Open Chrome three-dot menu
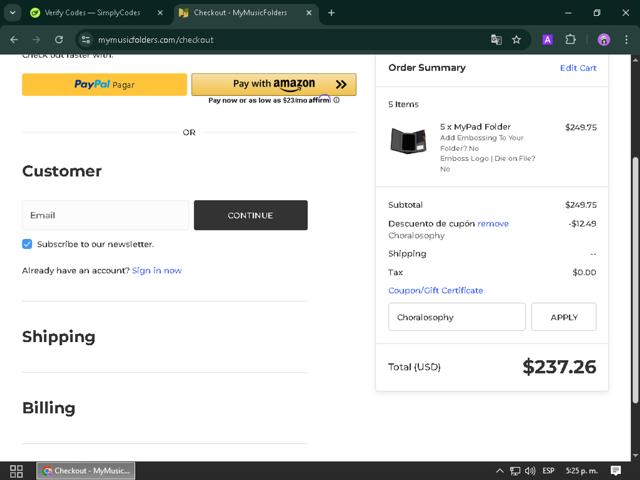The height and width of the screenshot is (480, 640). [627, 40]
